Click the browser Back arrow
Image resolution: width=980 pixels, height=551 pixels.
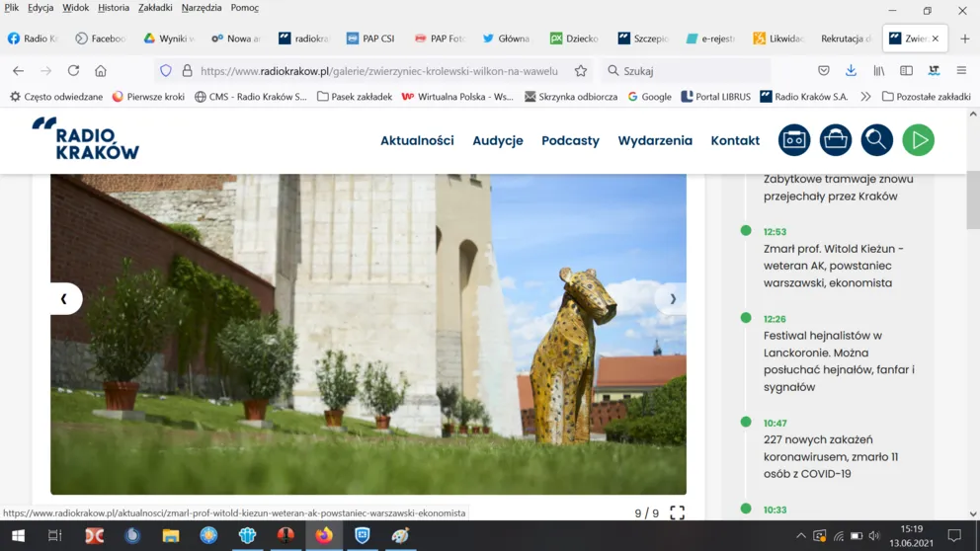pyautogui.click(x=18, y=70)
